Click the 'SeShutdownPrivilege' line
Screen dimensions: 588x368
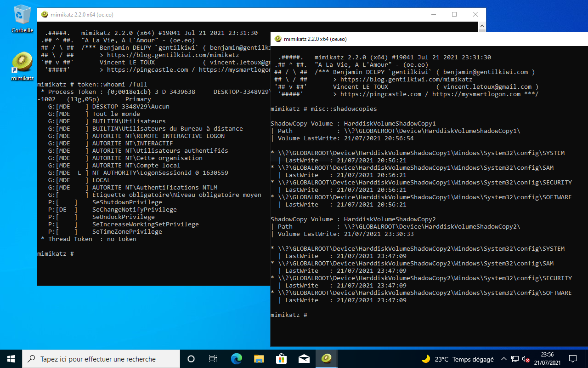coord(105,202)
